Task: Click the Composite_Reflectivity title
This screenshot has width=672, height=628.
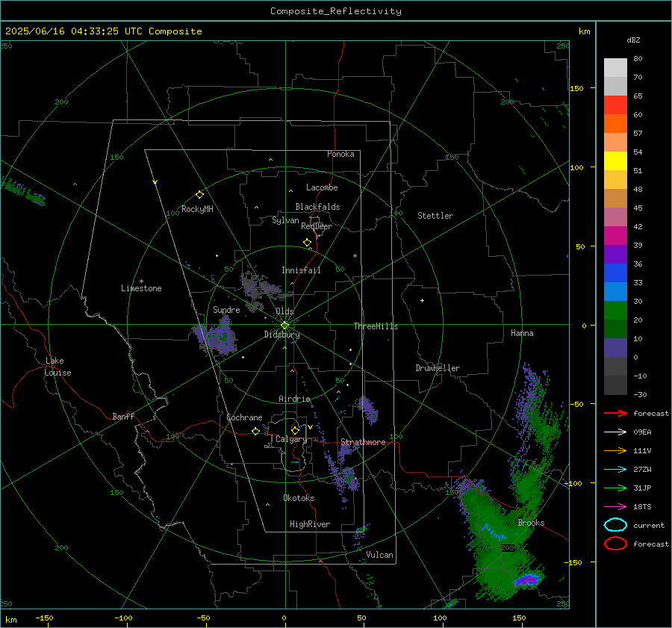Action: coord(336,11)
